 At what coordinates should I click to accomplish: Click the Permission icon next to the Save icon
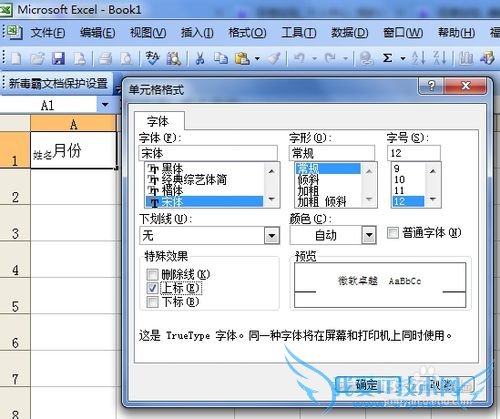coord(80,59)
